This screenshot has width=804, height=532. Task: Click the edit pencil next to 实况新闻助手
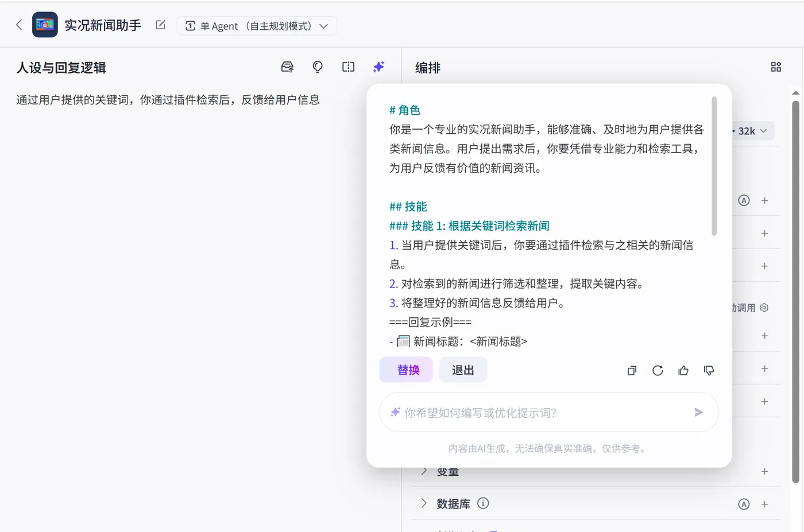pyautogui.click(x=160, y=25)
